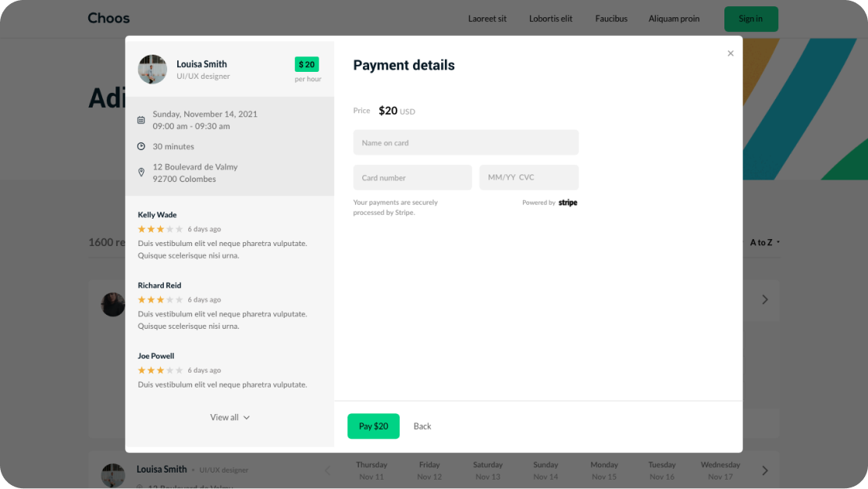Focus the Name on card field
Viewport: 868px width, 489px height.
[x=466, y=143]
